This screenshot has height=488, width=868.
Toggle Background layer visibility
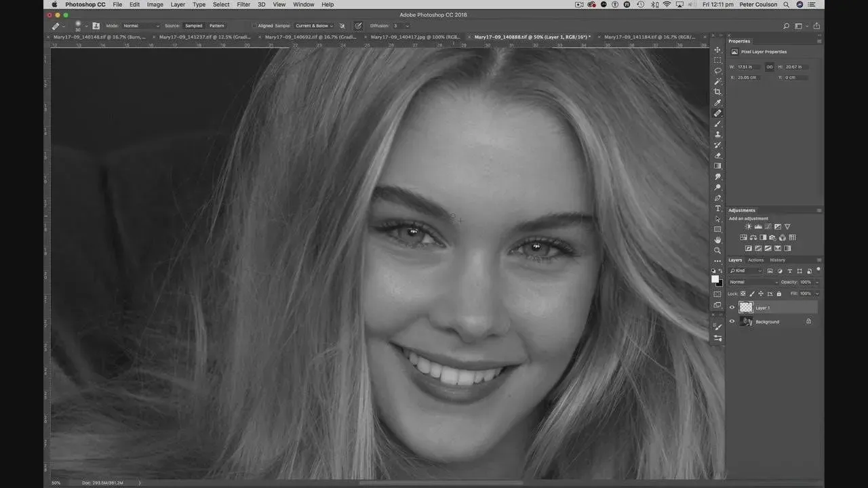(732, 322)
